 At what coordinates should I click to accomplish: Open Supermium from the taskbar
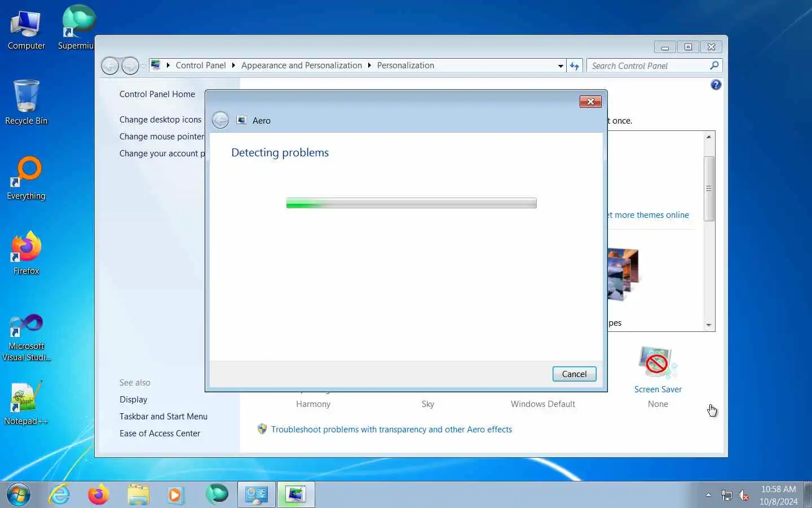click(x=217, y=494)
